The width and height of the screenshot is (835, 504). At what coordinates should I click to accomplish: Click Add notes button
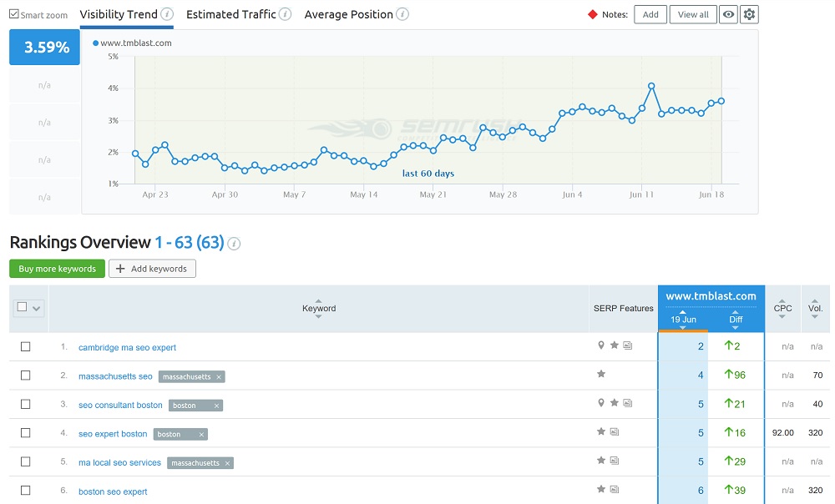point(650,14)
